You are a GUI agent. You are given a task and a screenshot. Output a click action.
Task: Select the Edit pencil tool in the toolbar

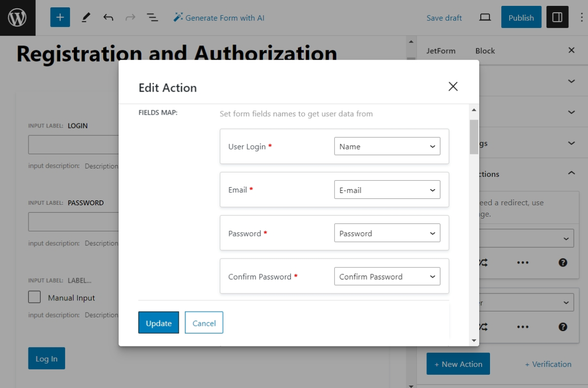(x=86, y=17)
